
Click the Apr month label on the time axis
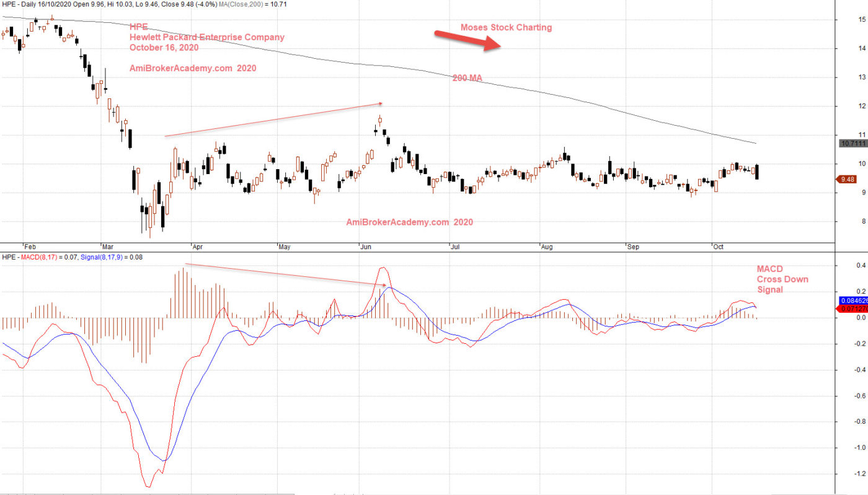(x=198, y=247)
